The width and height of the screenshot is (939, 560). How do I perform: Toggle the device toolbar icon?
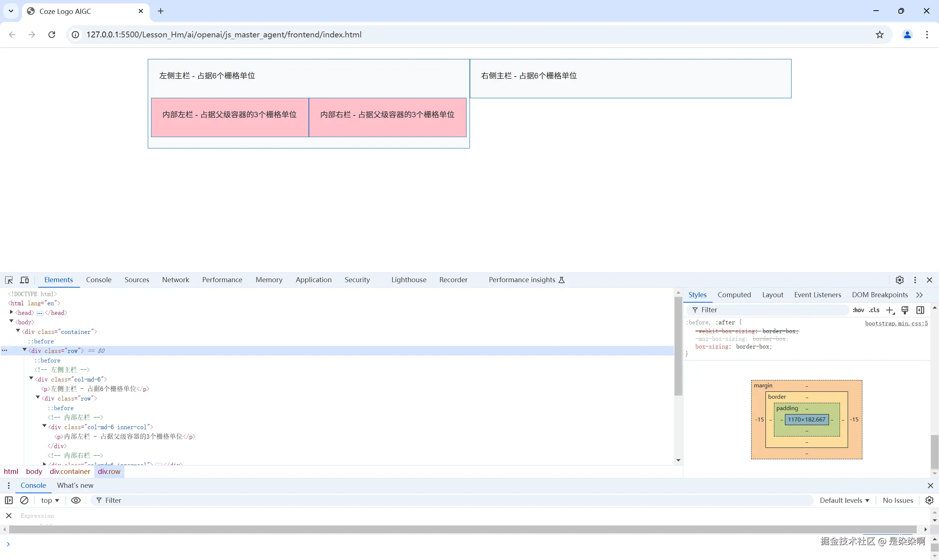[x=25, y=280]
